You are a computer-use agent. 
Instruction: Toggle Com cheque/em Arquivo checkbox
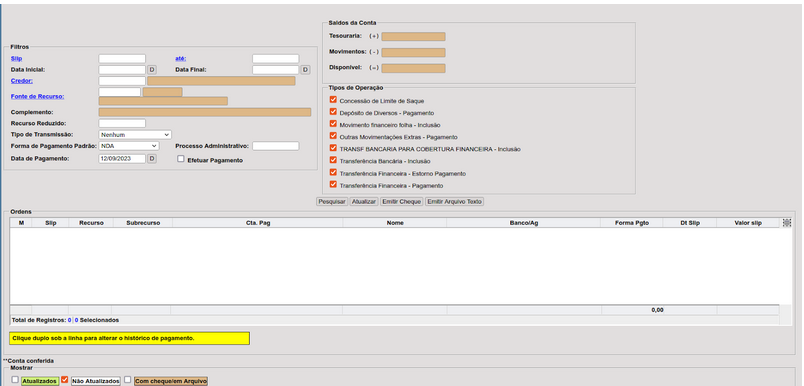(128, 380)
